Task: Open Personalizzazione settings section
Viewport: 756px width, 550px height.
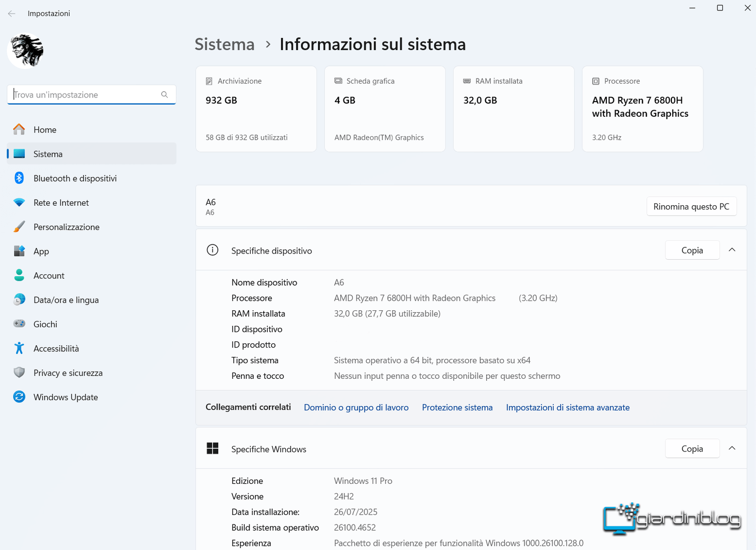Action: click(x=92, y=227)
